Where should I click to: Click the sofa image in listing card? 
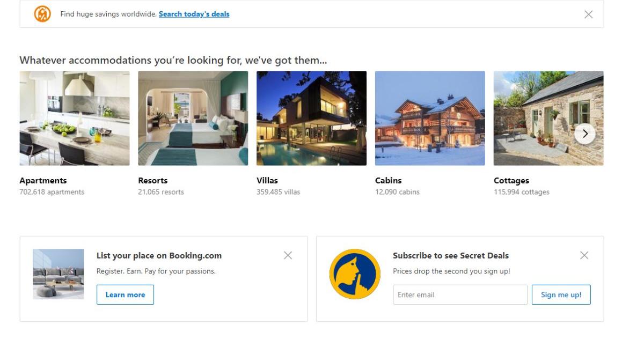[58, 274]
